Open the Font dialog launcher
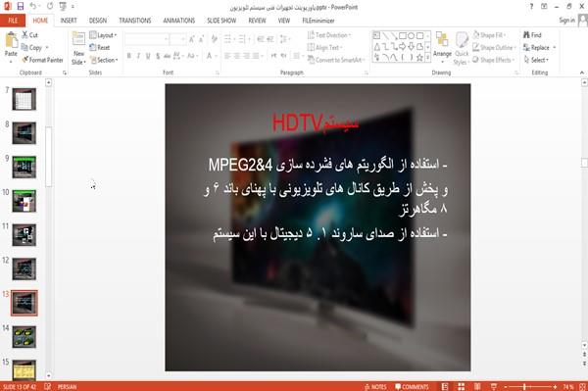 tap(218, 73)
